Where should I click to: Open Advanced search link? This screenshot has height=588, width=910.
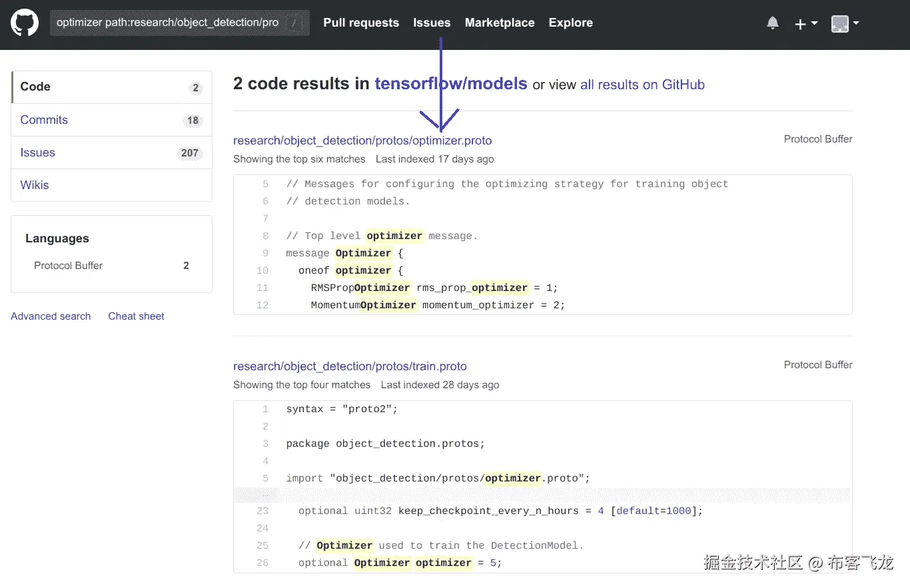[51, 316]
